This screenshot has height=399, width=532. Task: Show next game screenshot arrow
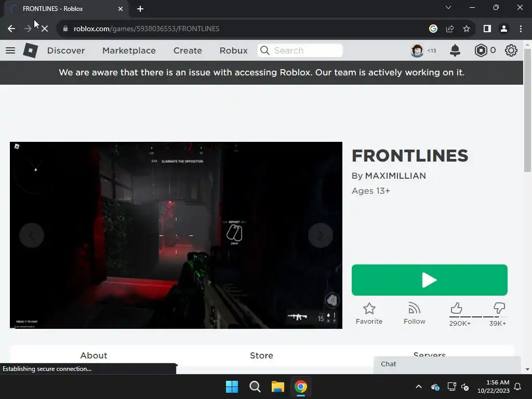(321, 235)
